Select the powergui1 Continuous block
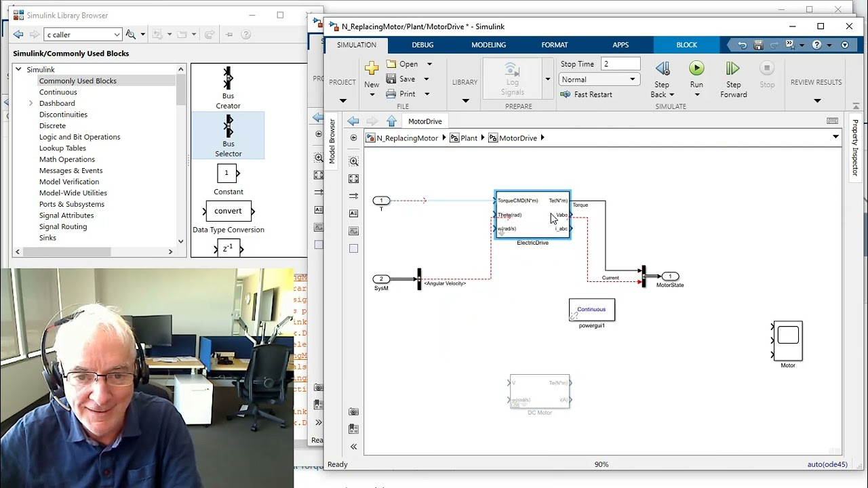Image resolution: width=868 pixels, height=488 pixels. point(592,310)
